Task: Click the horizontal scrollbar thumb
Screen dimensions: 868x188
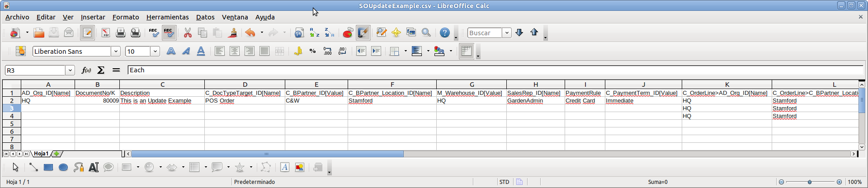Action: click(267, 154)
